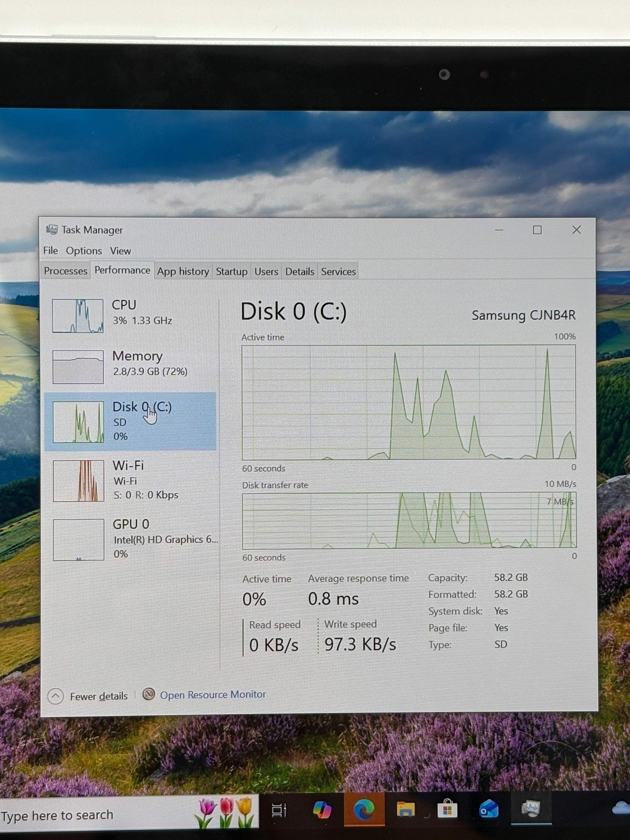Switch to the Users tab

click(266, 271)
